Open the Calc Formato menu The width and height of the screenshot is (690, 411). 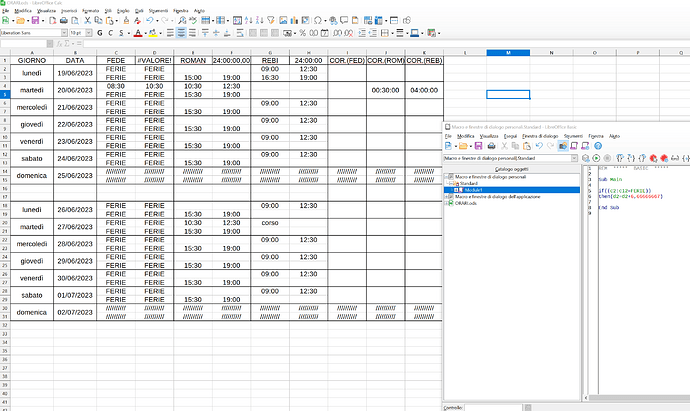point(91,11)
